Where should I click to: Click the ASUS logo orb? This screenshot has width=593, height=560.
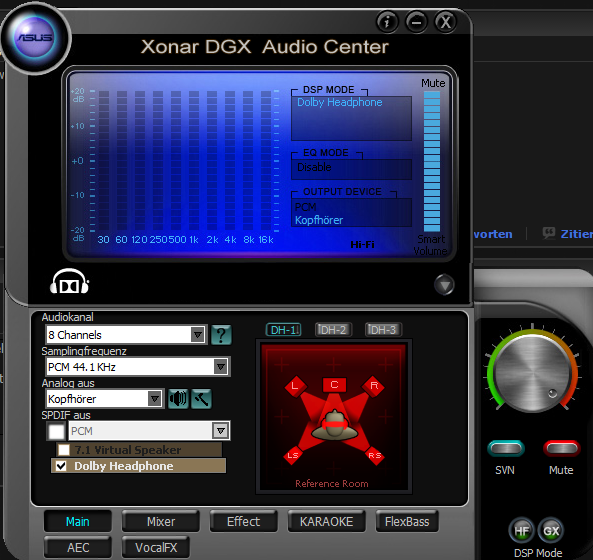pyautogui.click(x=35, y=38)
